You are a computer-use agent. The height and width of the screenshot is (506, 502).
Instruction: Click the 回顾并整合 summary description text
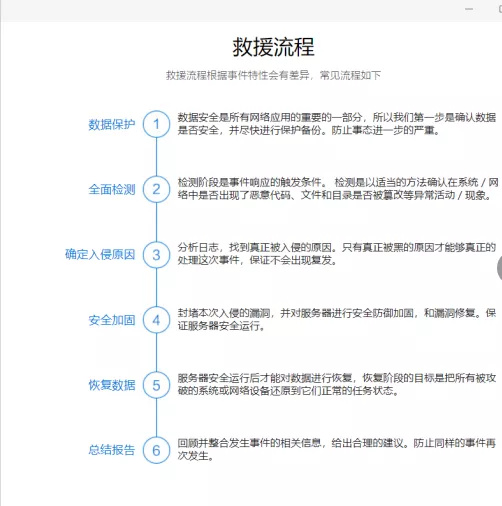(337, 449)
